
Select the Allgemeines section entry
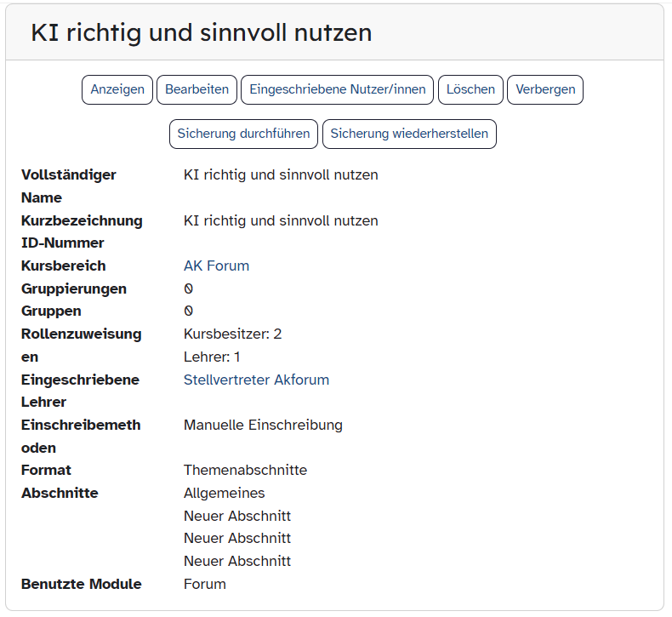point(224,493)
